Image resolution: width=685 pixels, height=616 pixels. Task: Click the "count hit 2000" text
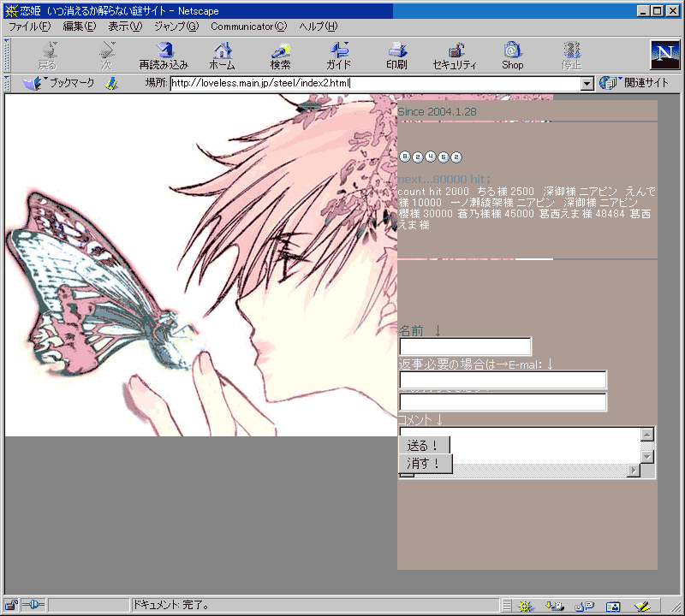tap(433, 192)
